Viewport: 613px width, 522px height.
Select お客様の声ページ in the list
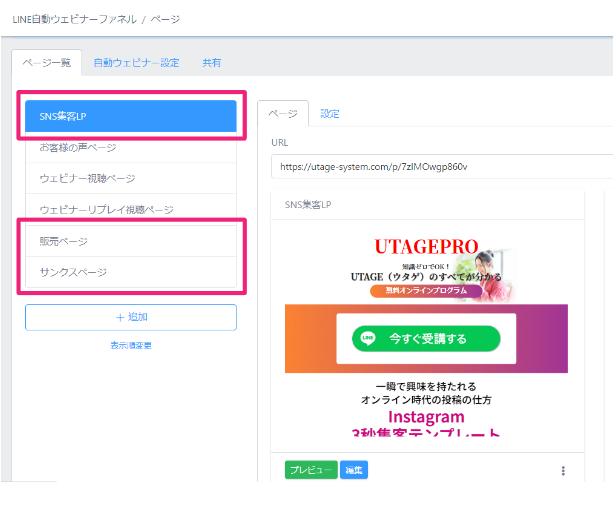tap(131, 147)
